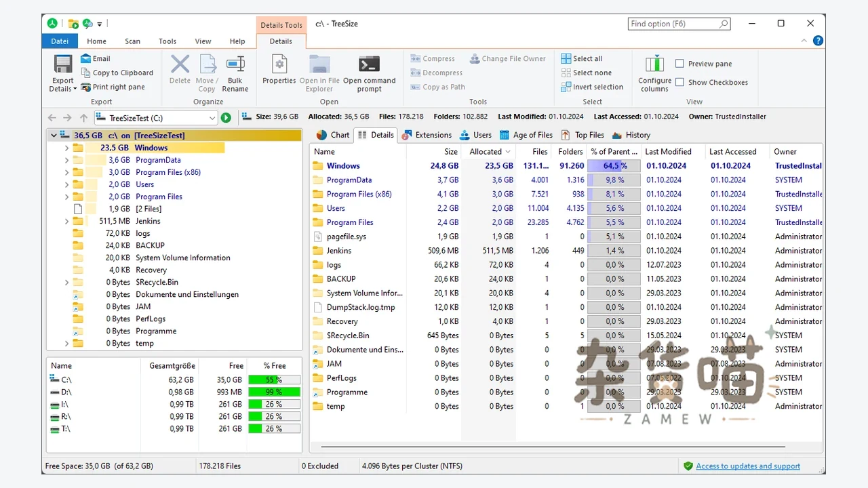This screenshot has height=488, width=868.
Task: Open the blue help question mark
Action: point(818,41)
